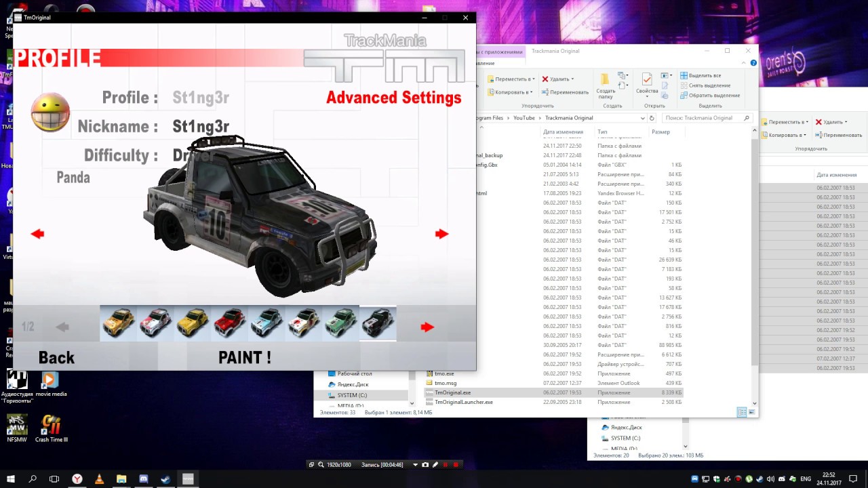868x488 pixels.
Task: Open Steam from the taskbar
Action: point(165,479)
